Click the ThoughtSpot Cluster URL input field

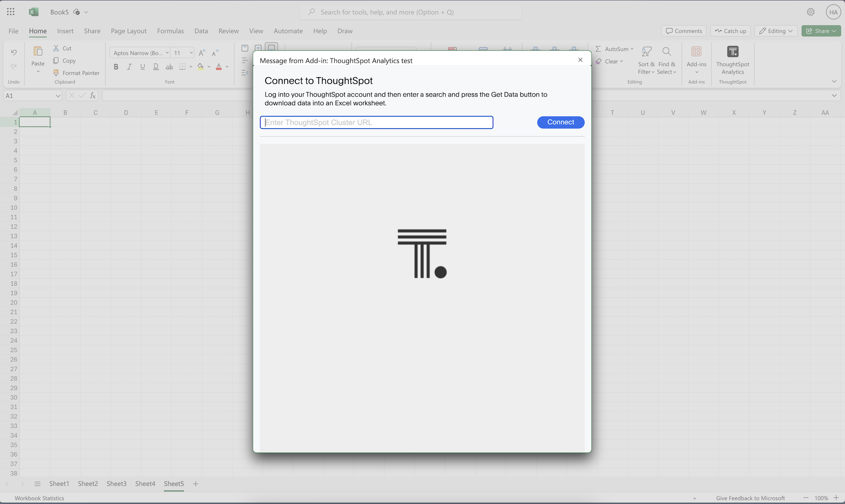click(376, 122)
